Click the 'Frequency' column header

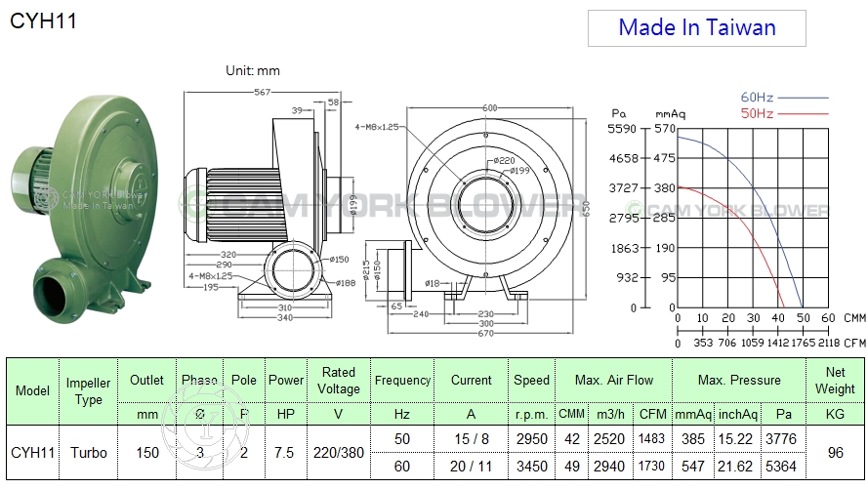402,381
